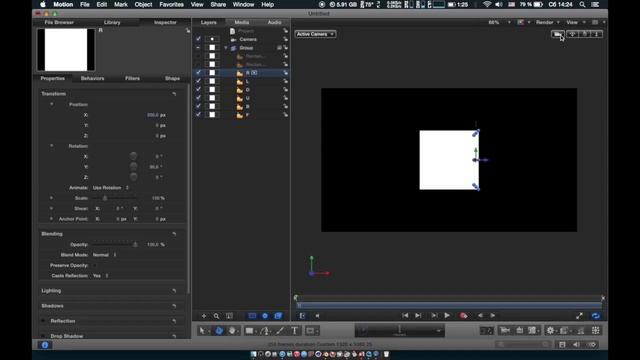Toggle the masks filter button under Layers
This screenshot has height=360, width=640.
point(252,316)
